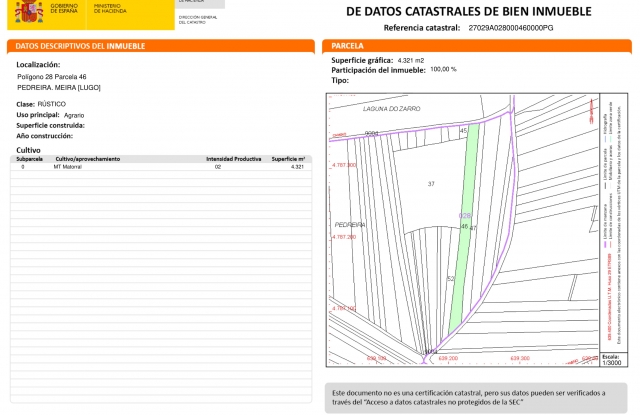Click the 'Superficie m²' column header

point(288,159)
